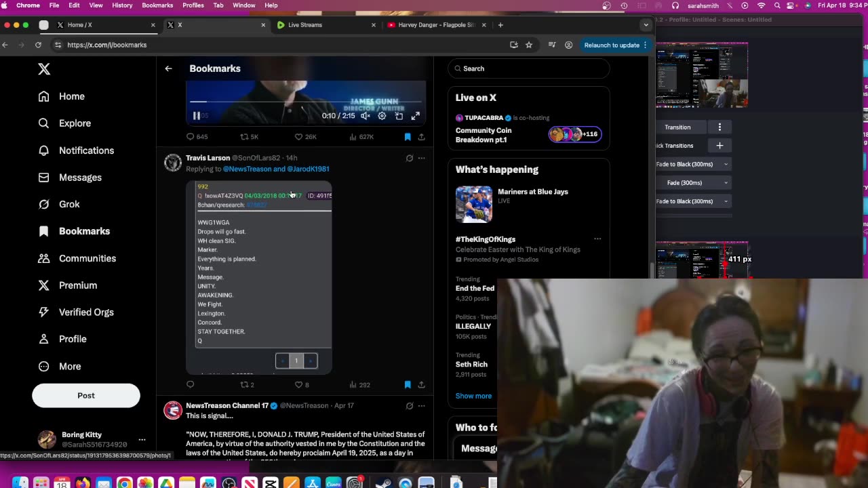This screenshot has width=868, height=488.
Task: Click the white Post button
Action: tap(86, 395)
